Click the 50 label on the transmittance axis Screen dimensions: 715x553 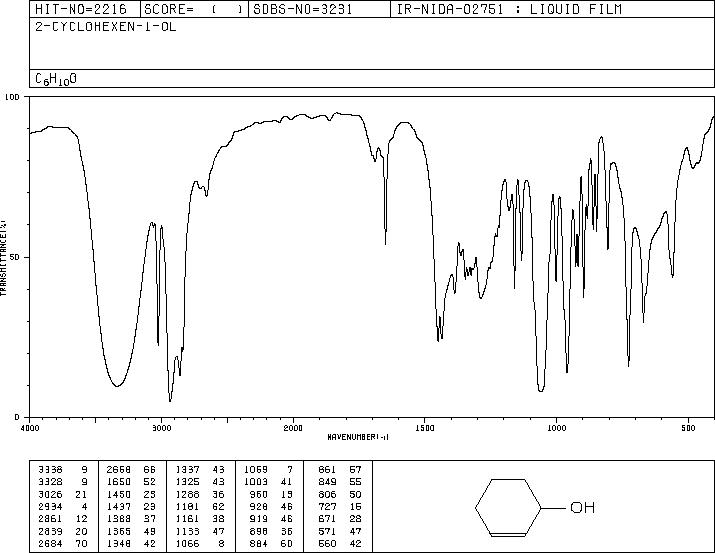15,257
